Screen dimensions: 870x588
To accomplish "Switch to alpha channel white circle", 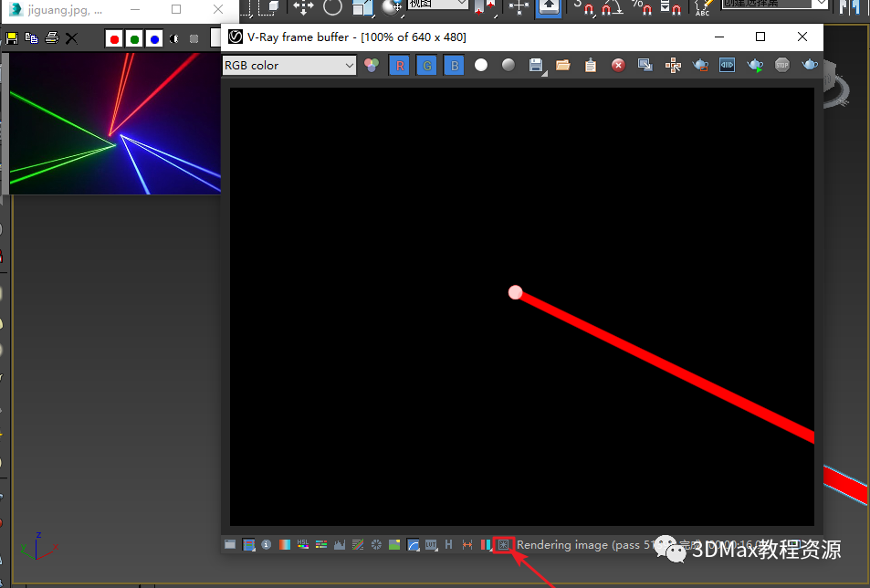I will (481, 66).
